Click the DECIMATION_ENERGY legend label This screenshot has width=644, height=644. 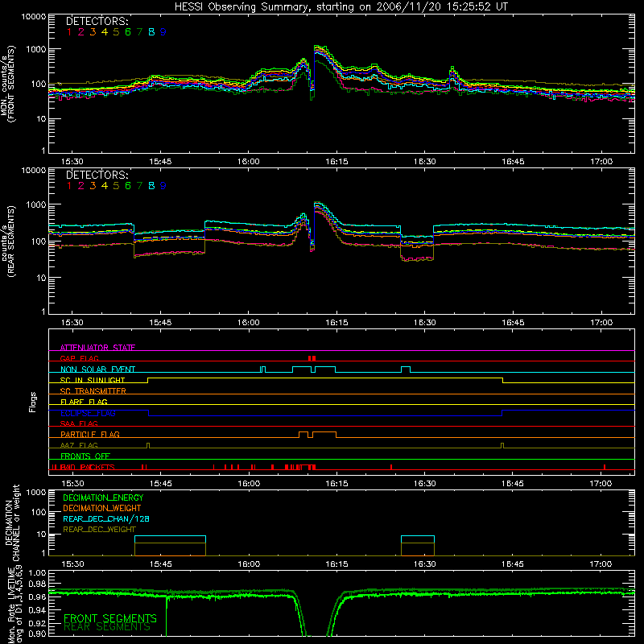tap(103, 497)
